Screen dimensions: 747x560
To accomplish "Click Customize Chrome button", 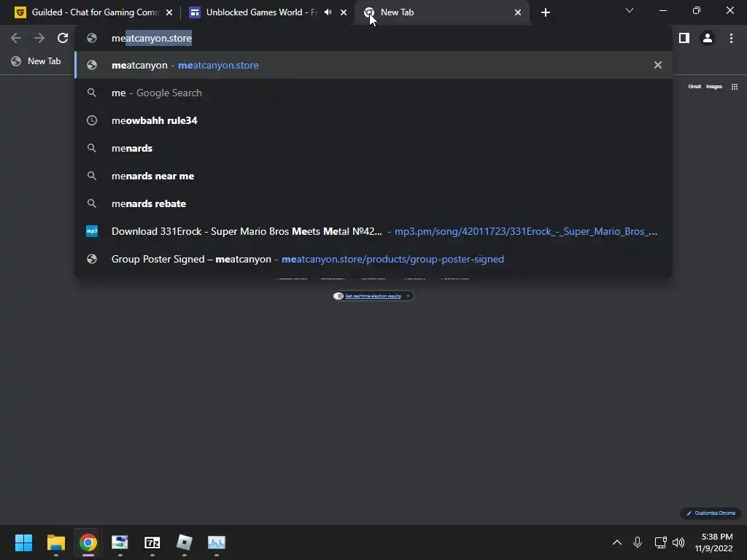I will click(711, 513).
